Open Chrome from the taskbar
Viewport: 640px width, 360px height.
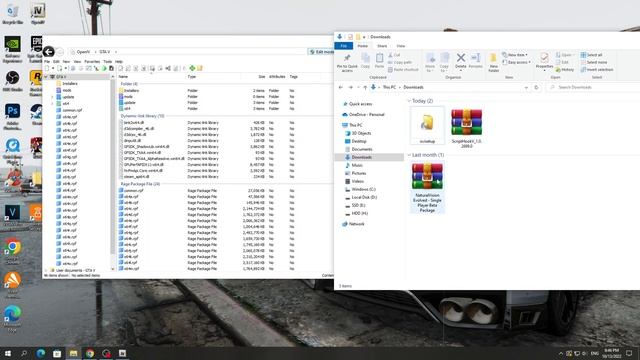click(x=90, y=353)
